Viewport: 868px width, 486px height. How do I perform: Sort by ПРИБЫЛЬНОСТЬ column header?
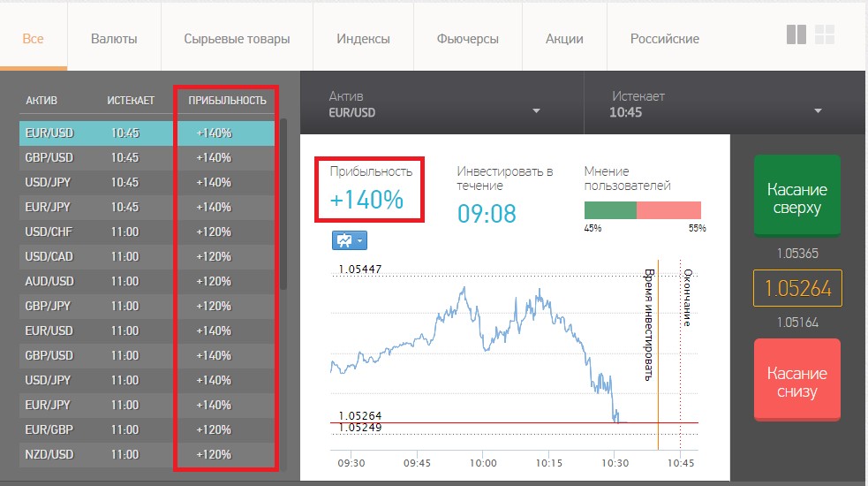[x=227, y=101]
